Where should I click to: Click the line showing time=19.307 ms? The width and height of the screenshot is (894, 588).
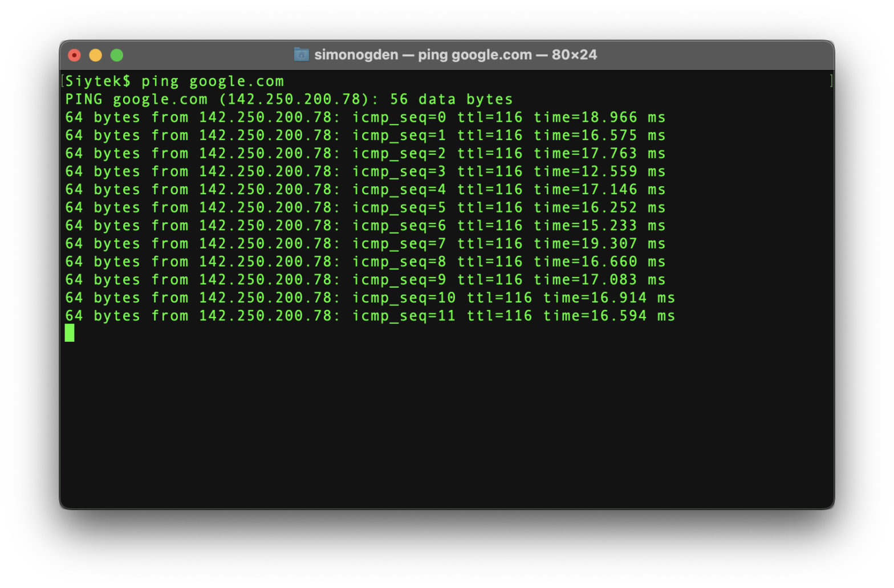(365, 244)
